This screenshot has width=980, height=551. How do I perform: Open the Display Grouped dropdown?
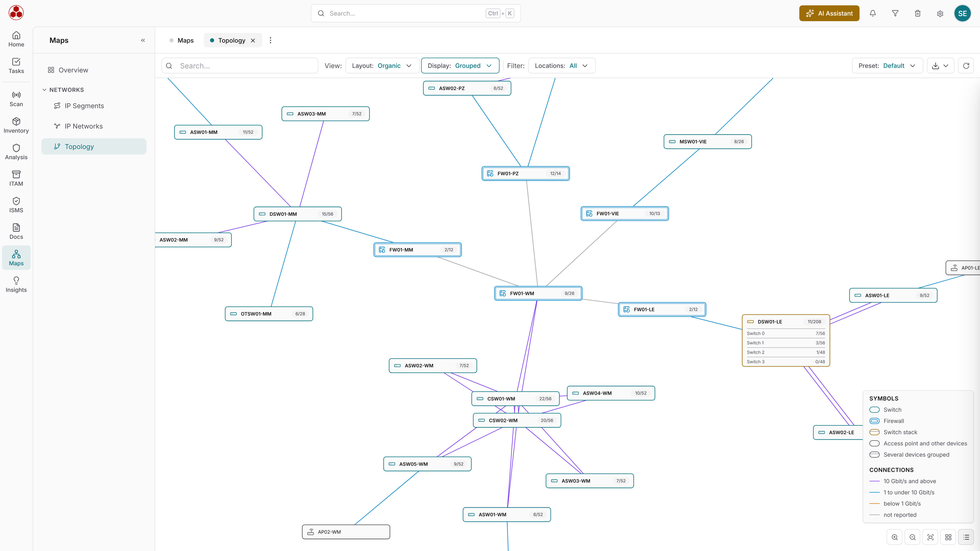click(x=460, y=66)
